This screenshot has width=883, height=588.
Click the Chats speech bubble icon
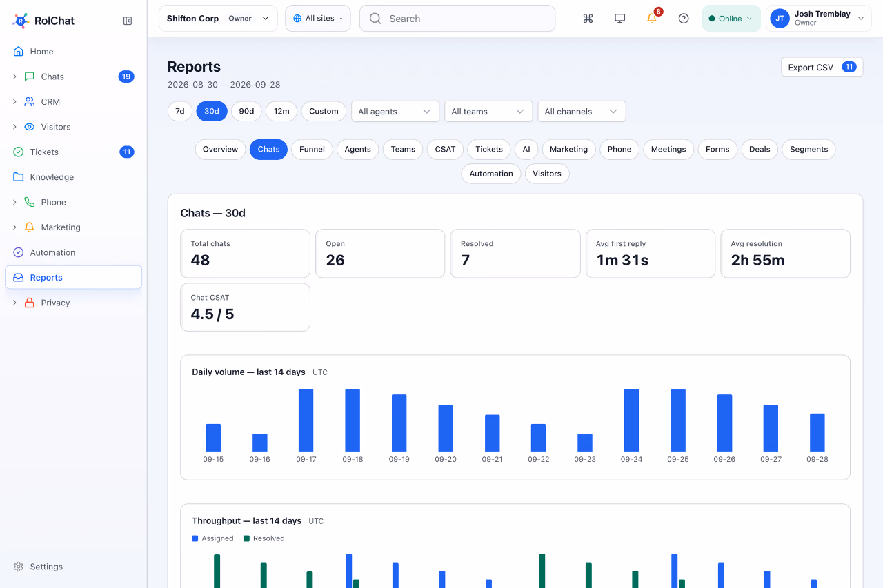tap(30, 77)
